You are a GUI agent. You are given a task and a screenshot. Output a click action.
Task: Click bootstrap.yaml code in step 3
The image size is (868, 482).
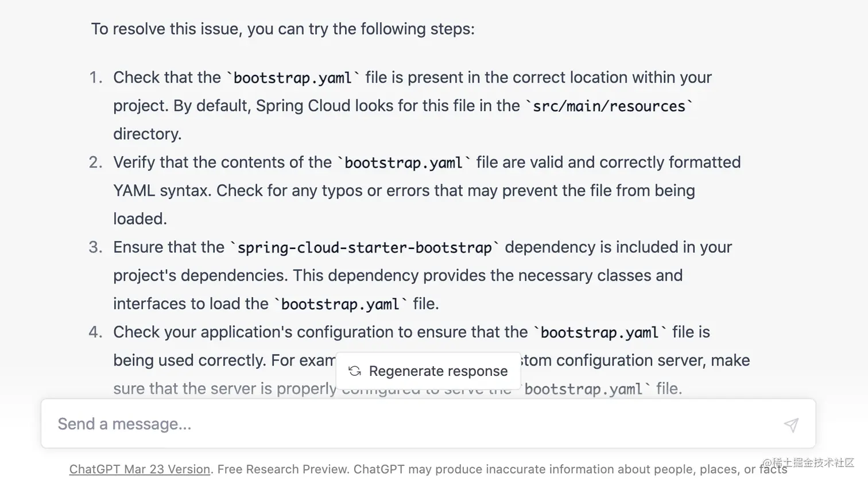[340, 304]
